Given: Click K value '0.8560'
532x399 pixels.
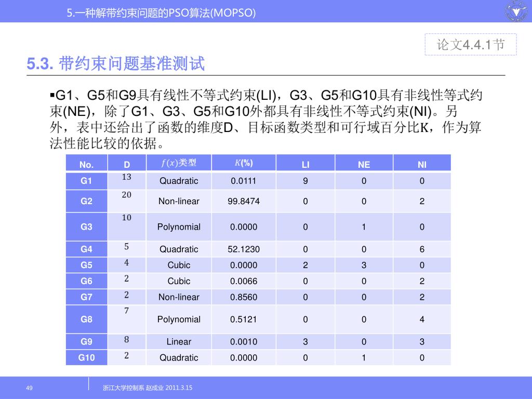Looking at the screenshot, I should pyautogui.click(x=244, y=297).
